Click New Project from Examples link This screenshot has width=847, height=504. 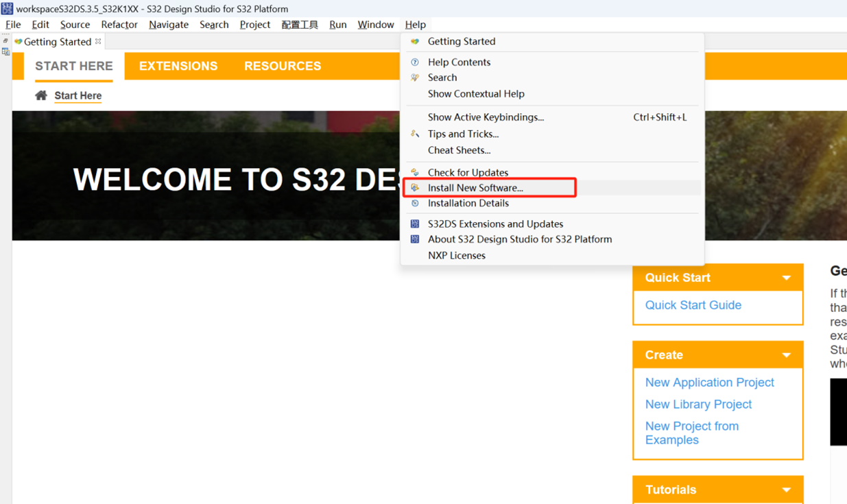[692, 433]
